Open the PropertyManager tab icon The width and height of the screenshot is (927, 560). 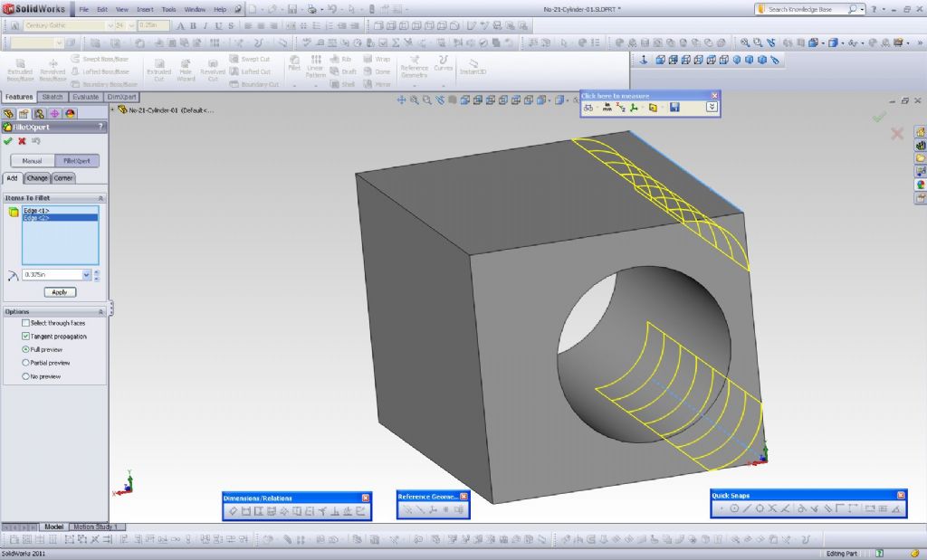(24, 113)
